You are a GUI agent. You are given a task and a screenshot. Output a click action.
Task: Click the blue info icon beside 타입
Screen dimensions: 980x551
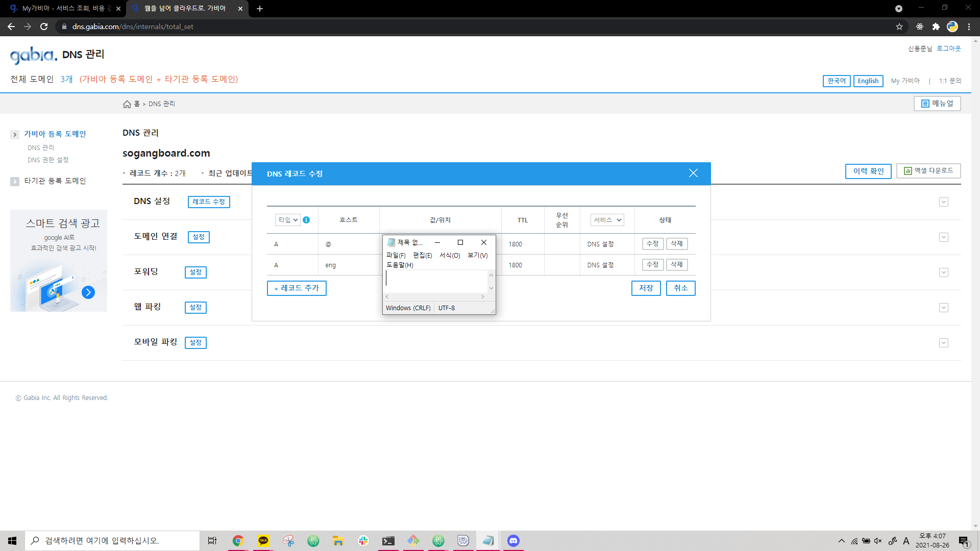click(x=306, y=220)
